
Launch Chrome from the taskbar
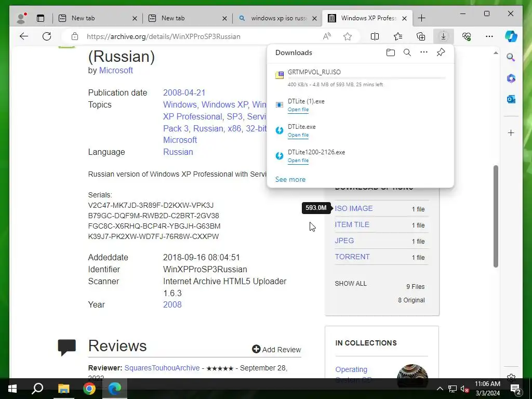pyautogui.click(x=89, y=389)
